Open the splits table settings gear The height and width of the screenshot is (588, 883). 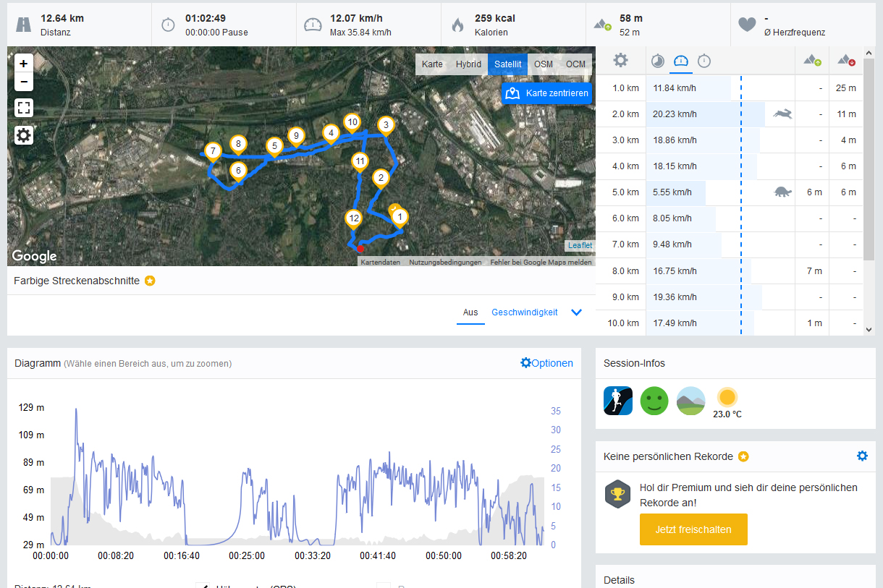[x=620, y=61]
